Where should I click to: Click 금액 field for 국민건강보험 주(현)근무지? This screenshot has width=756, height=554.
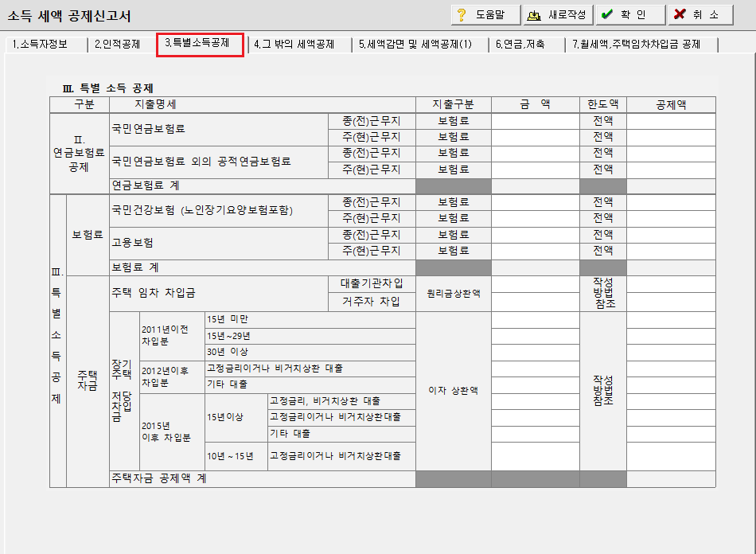pyautogui.click(x=536, y=219)
